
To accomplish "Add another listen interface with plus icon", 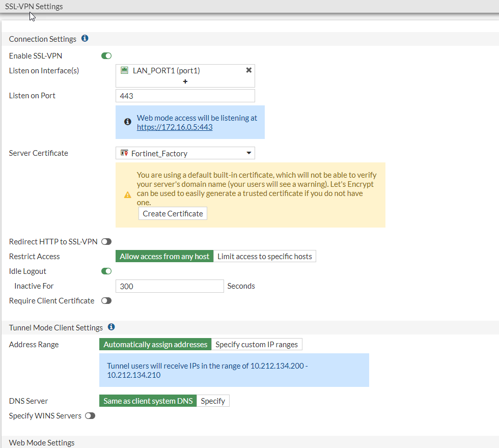I will [185, 81].
